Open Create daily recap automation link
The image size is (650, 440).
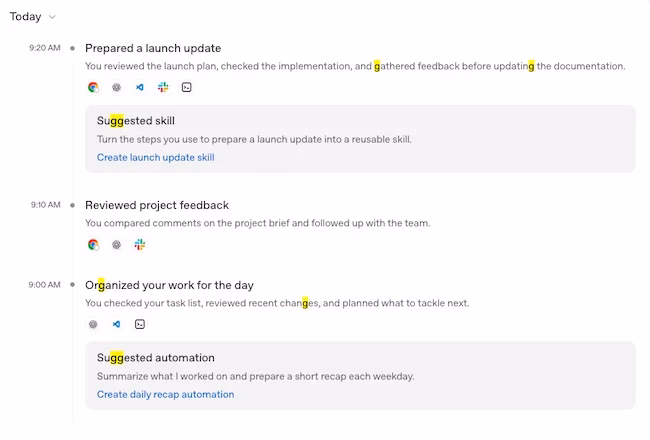(165, 394)
